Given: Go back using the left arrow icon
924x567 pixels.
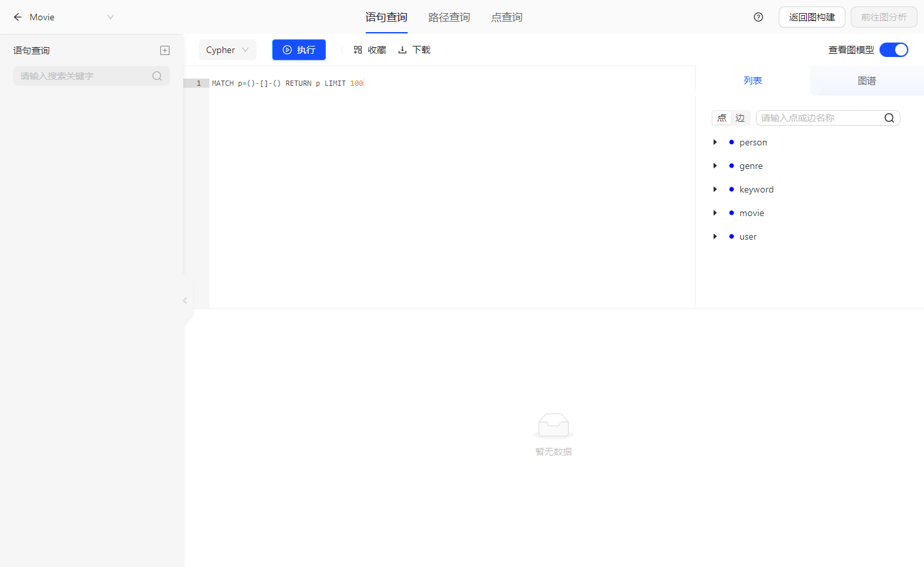Looking at the screenshot, I should point(18,17).
